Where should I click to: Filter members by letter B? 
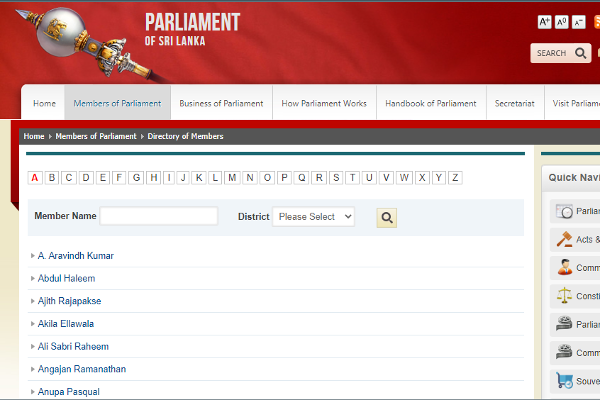[52, 178]
